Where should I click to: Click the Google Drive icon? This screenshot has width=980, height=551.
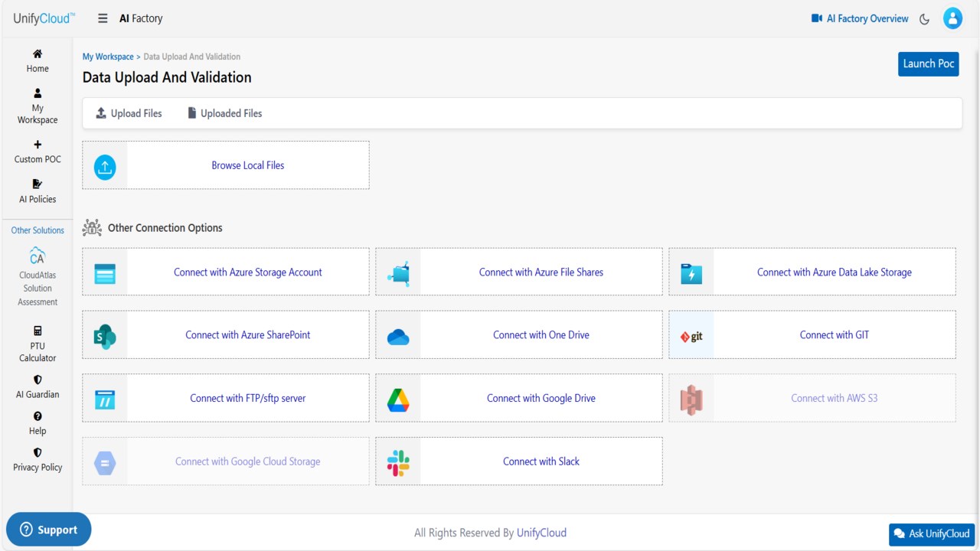(398, 399)
